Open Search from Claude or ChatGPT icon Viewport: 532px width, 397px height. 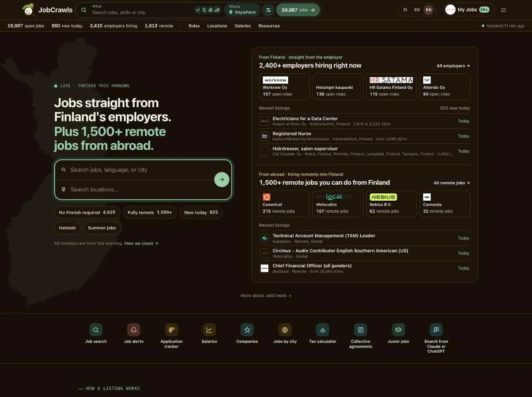pyautogui.click(x=436, y=330)
